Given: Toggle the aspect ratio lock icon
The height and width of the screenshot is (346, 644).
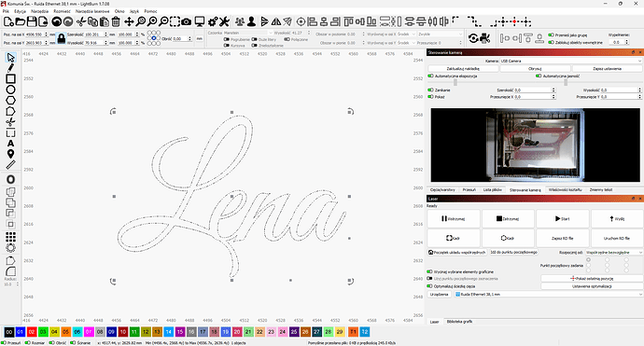Looking at the screenshot, I should 62,38.
